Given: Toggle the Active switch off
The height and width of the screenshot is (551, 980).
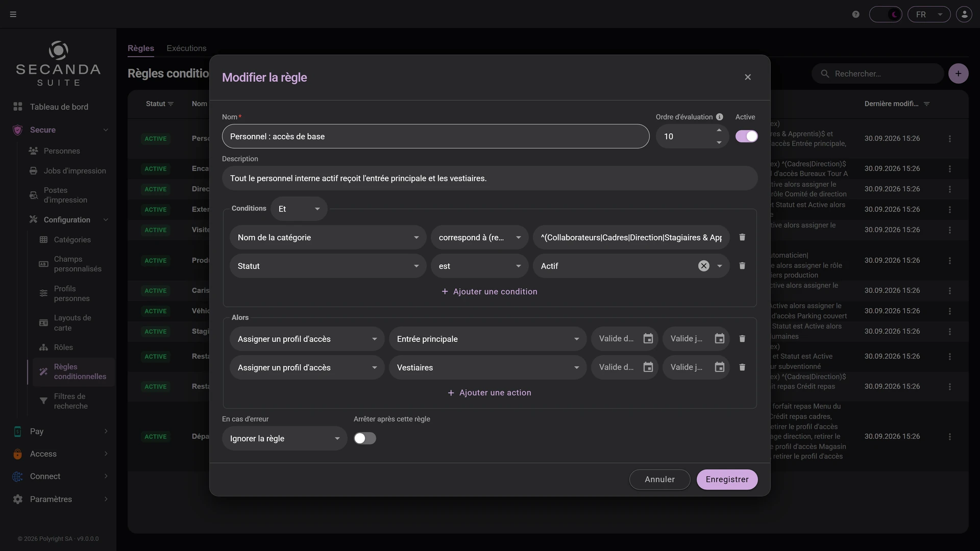Looking at the screenshot, I should pos(746,136).
